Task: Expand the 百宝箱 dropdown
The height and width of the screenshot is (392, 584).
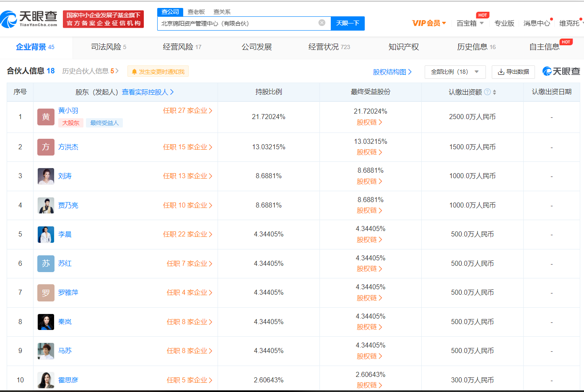Action: [x=470, y=23]
